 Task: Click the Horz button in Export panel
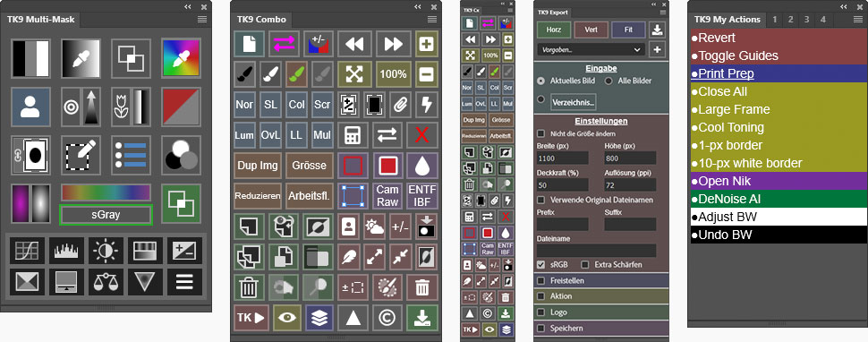[554, 30]
